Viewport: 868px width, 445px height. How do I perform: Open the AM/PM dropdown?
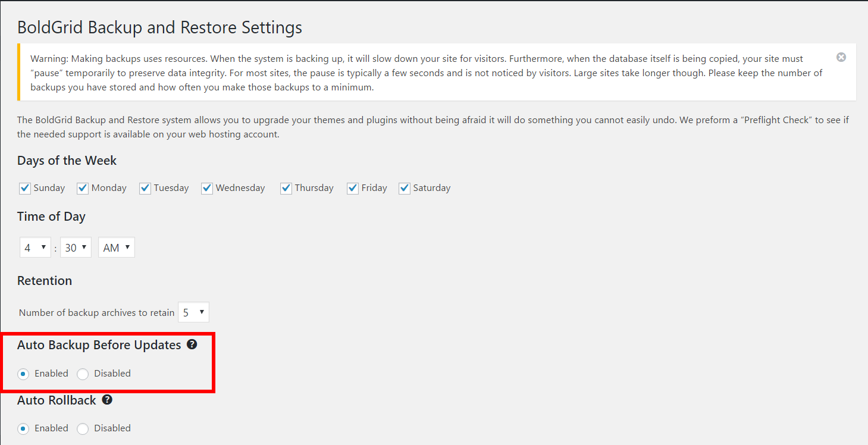pyautogui.click(x=117, y=247)
